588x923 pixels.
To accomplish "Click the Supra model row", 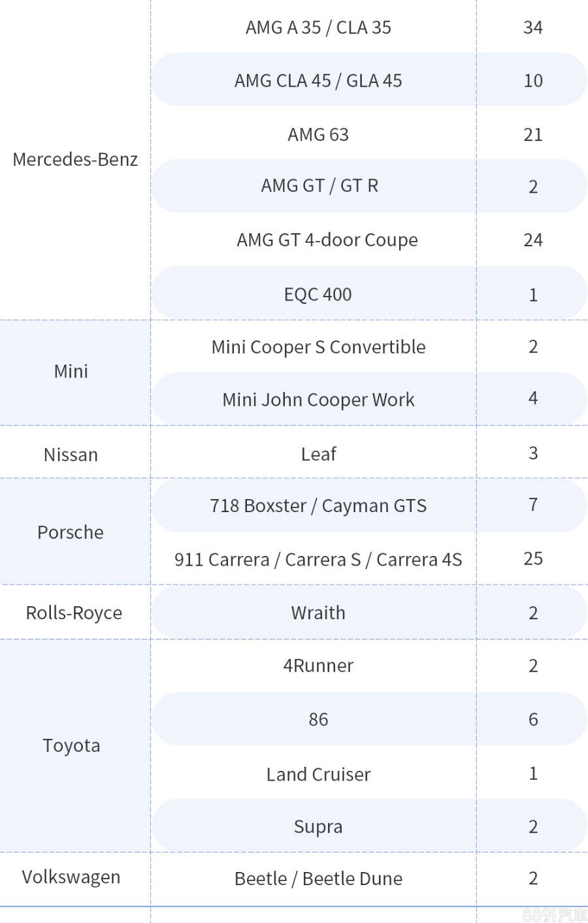I will click(318, 826).
